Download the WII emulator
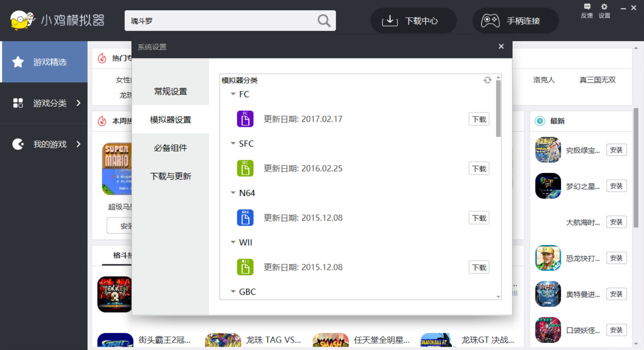This screenshot has height=350, width=644. pyautogui.click(x=479, y=267)
